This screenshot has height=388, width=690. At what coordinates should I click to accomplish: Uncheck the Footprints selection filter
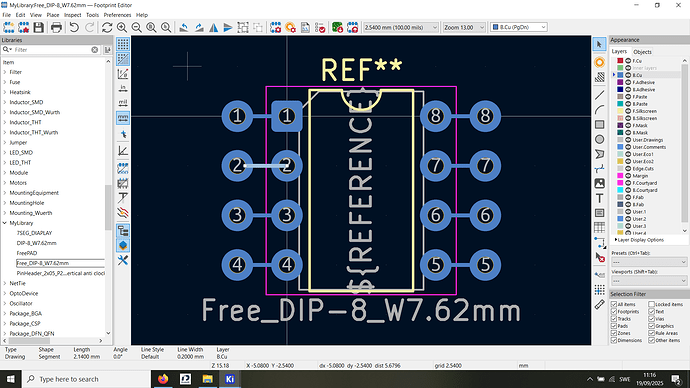[614, 311]
